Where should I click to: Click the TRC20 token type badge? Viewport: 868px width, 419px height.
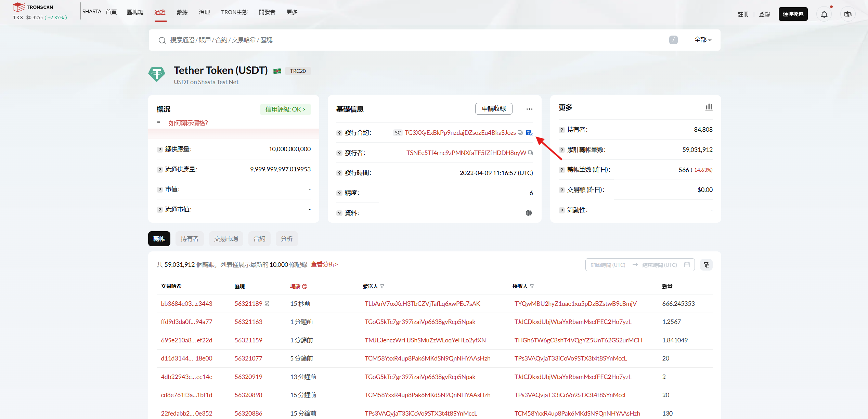coord(298,71)
